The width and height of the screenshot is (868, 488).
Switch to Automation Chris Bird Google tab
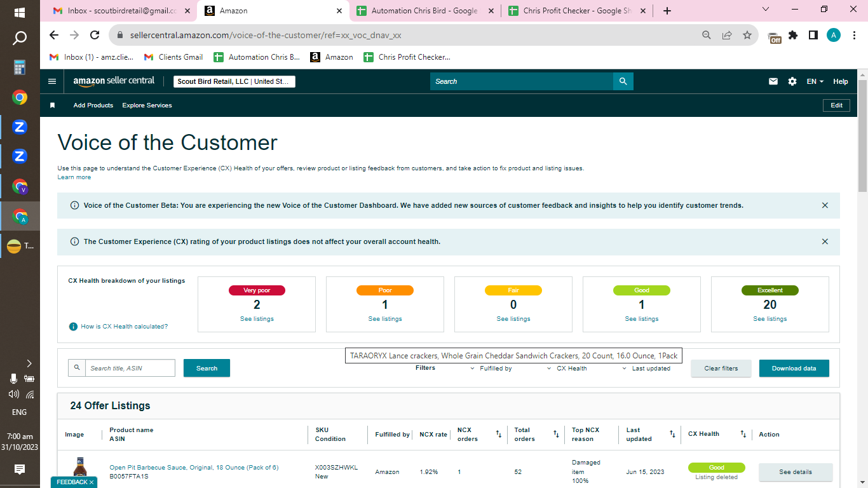click(424, 11)
